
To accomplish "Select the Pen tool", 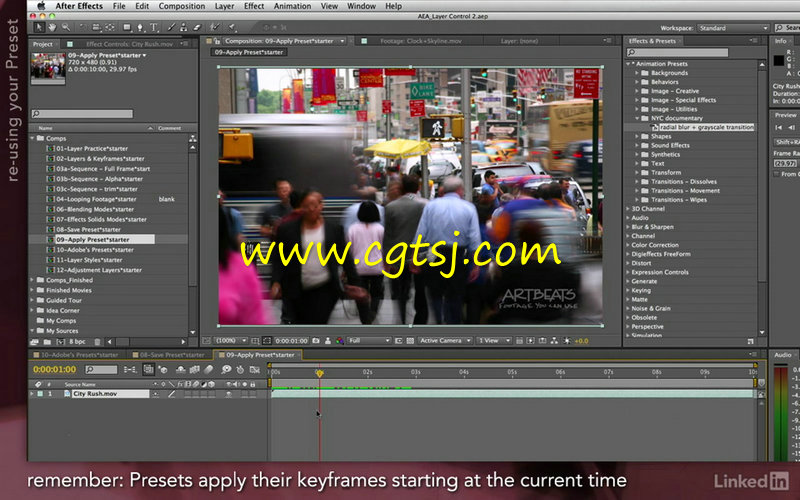I will [140, 28].
